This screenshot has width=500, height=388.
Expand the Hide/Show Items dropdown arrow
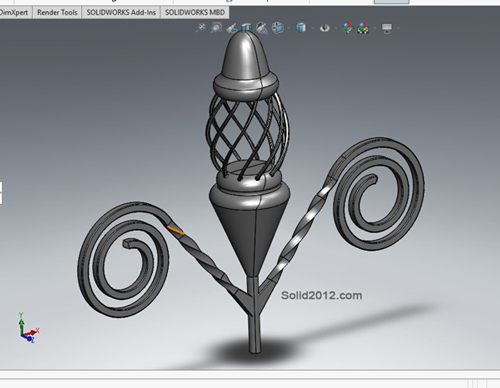[x=336, y=28]
